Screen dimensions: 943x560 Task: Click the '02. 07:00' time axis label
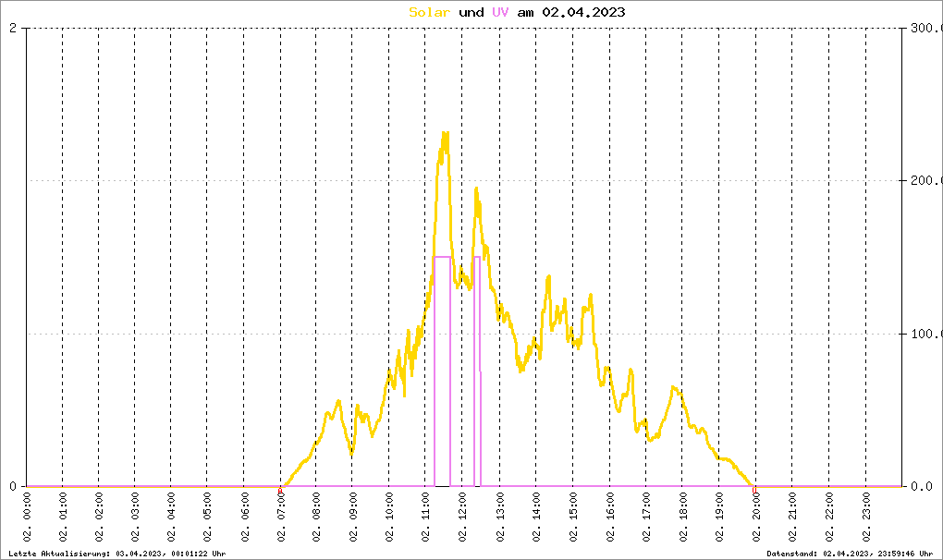pos(281,517)
